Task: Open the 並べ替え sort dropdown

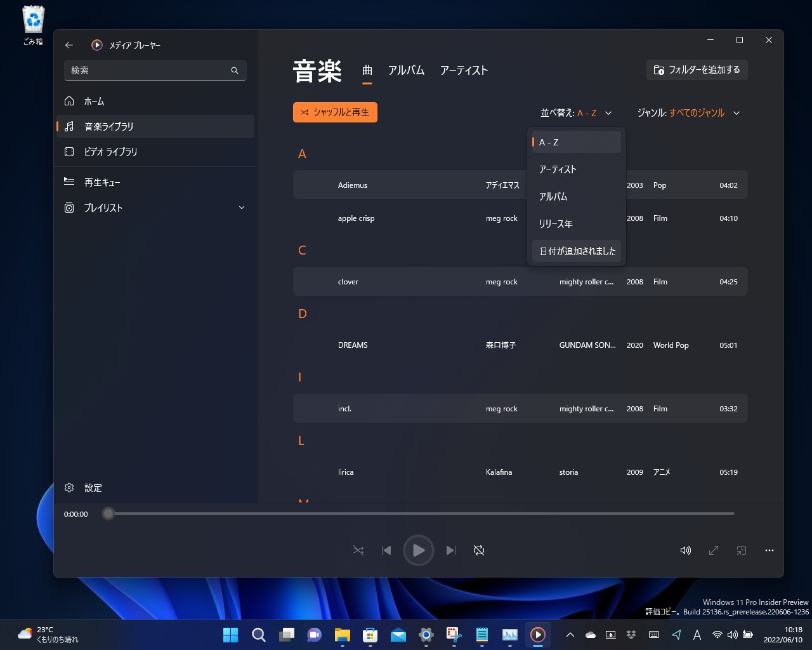Action: point(575,112)
